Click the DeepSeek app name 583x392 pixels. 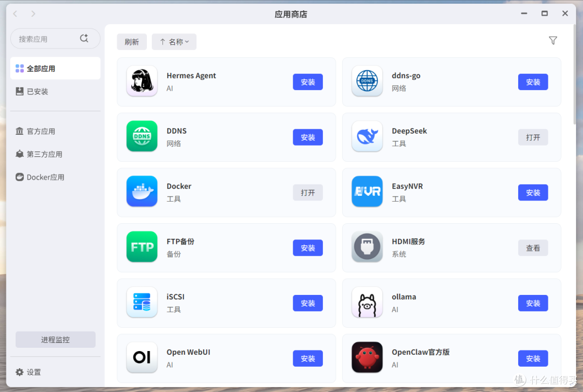click(409, 131)
